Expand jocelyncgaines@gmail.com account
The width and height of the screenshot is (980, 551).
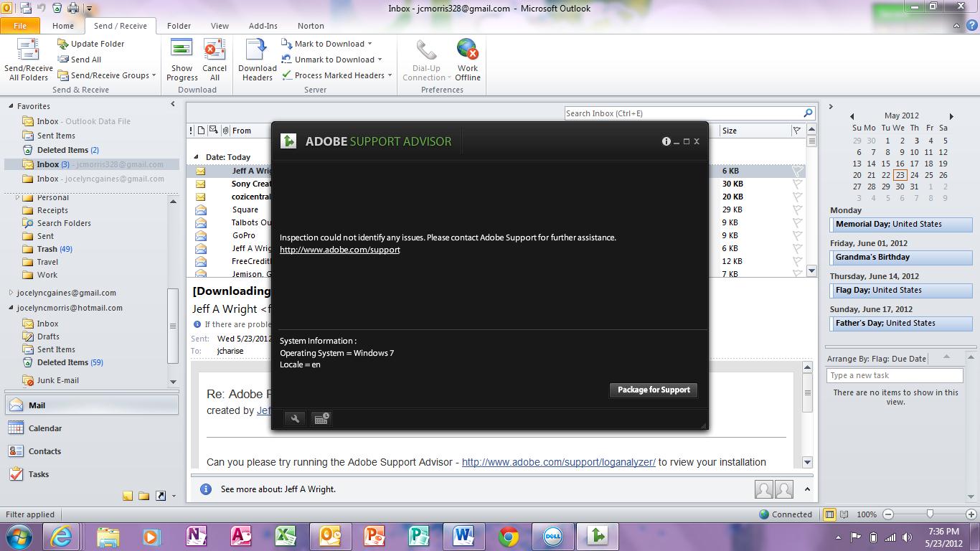pyautogui.click(x=11, y=293)
